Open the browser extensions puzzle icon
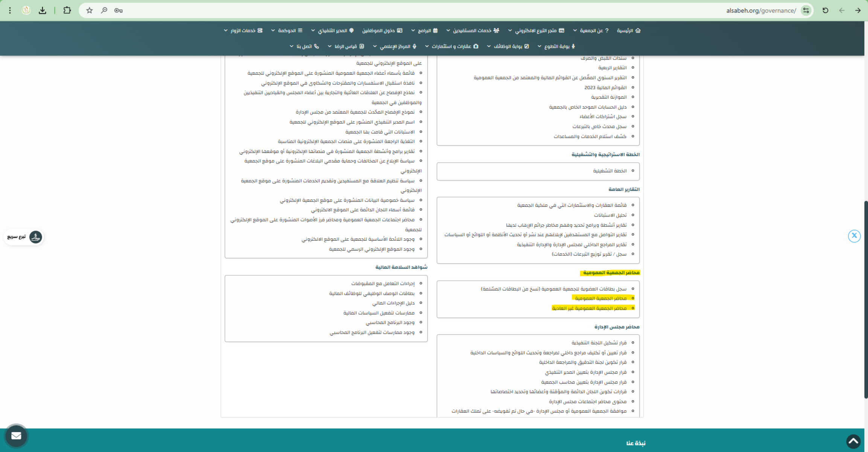This screenshot has width=868, height=452. pos(67,11)
